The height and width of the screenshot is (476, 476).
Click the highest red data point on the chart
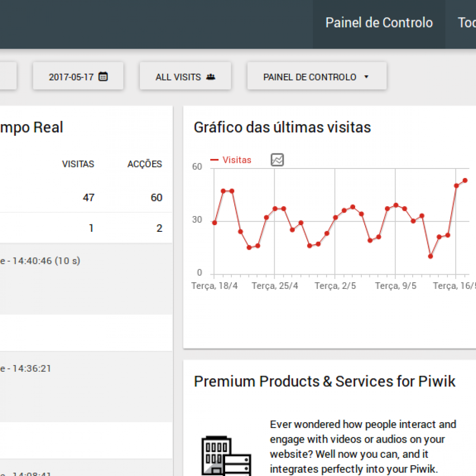(465, 180)
